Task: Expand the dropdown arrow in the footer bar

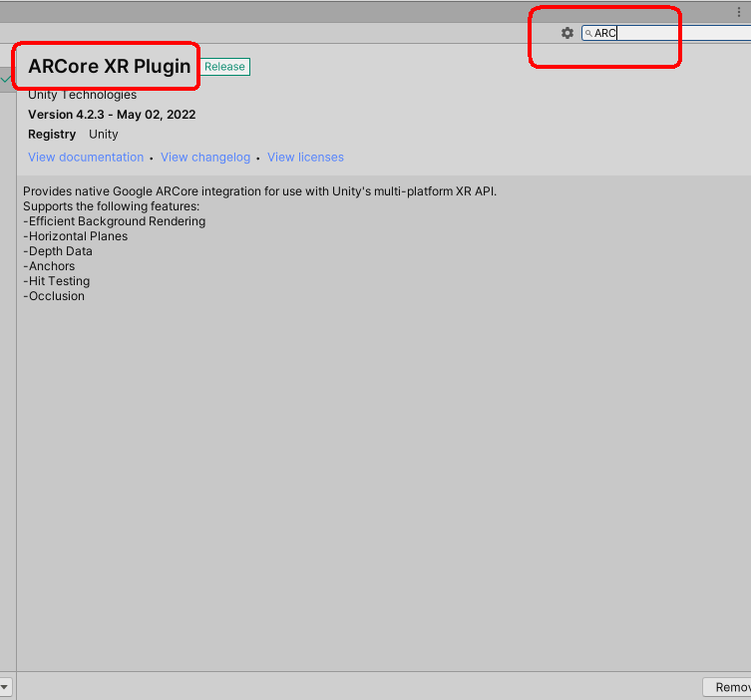Action: coord(4,687)
